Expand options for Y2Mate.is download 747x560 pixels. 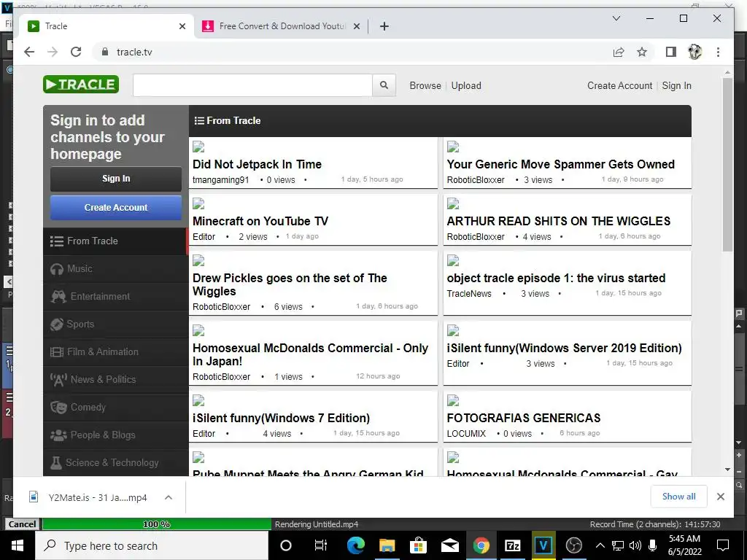[169, 497]
